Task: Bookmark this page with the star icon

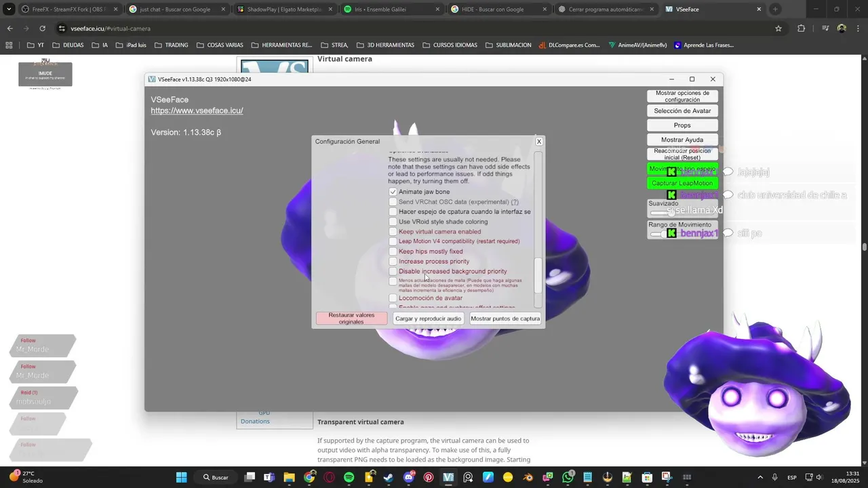Action: pyautogui.click(x=778, y=28)
